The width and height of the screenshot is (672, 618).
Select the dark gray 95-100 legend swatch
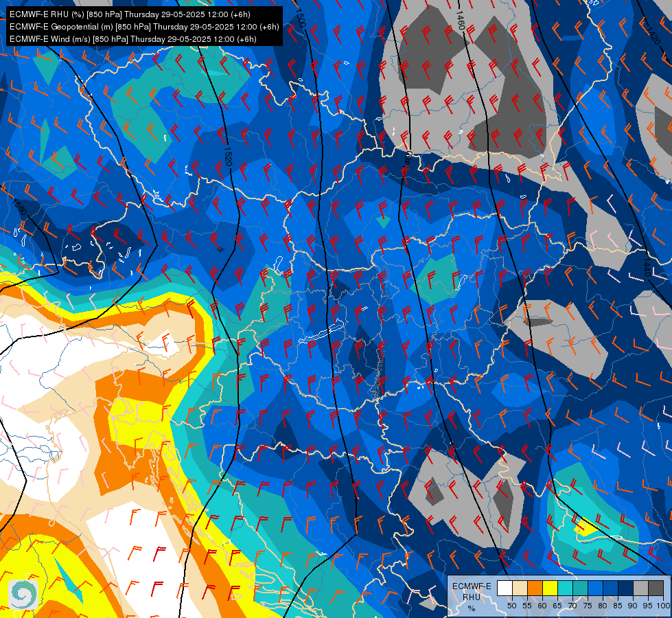point(656,588)
